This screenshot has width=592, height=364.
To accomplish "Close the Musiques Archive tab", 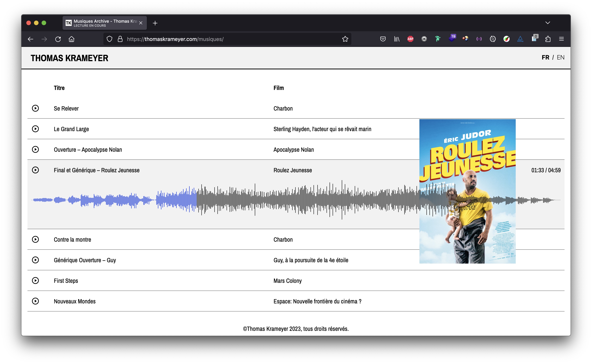I will 141,23.
